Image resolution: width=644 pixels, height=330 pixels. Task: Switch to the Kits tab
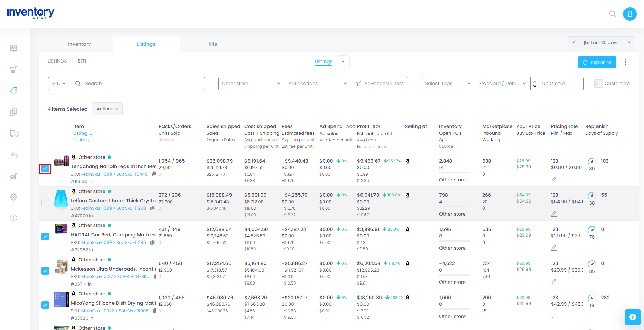pyautogui.click(x=213, y=44)
